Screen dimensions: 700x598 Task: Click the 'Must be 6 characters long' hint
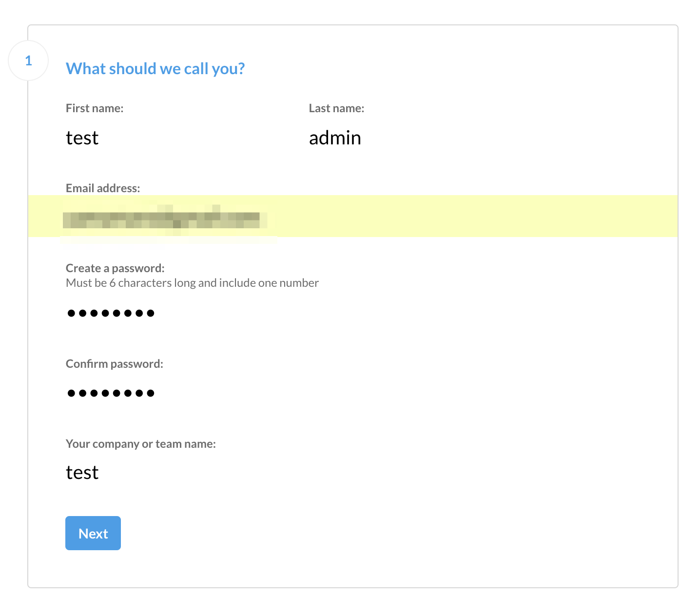pos(192,283)
